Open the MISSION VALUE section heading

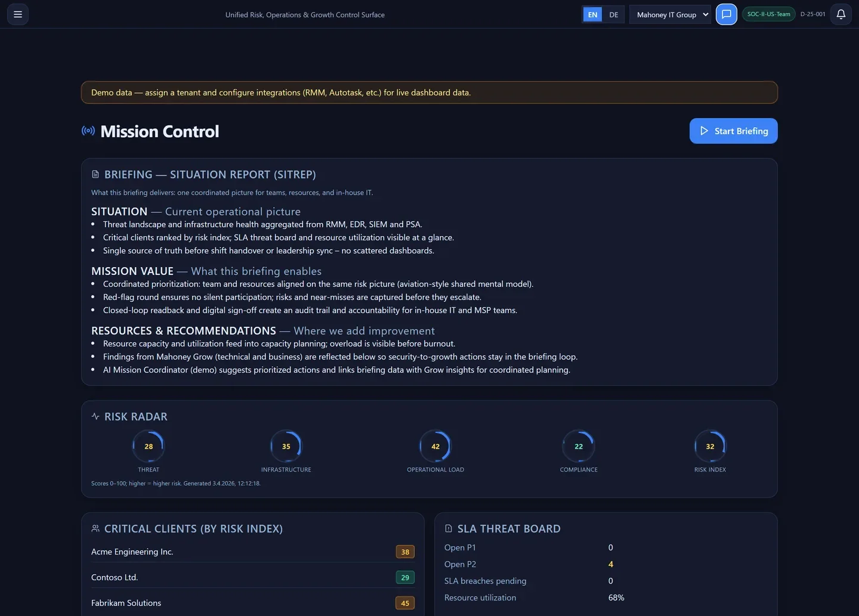(132, 271)
